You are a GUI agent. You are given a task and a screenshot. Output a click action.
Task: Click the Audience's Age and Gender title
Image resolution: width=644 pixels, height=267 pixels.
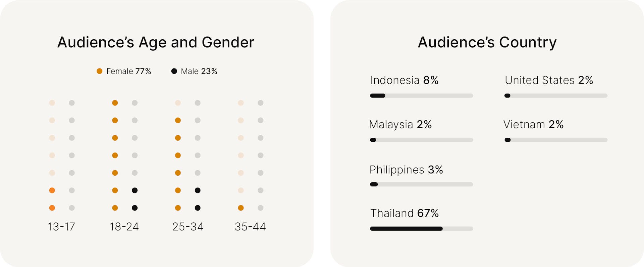(x=156, y=42)
